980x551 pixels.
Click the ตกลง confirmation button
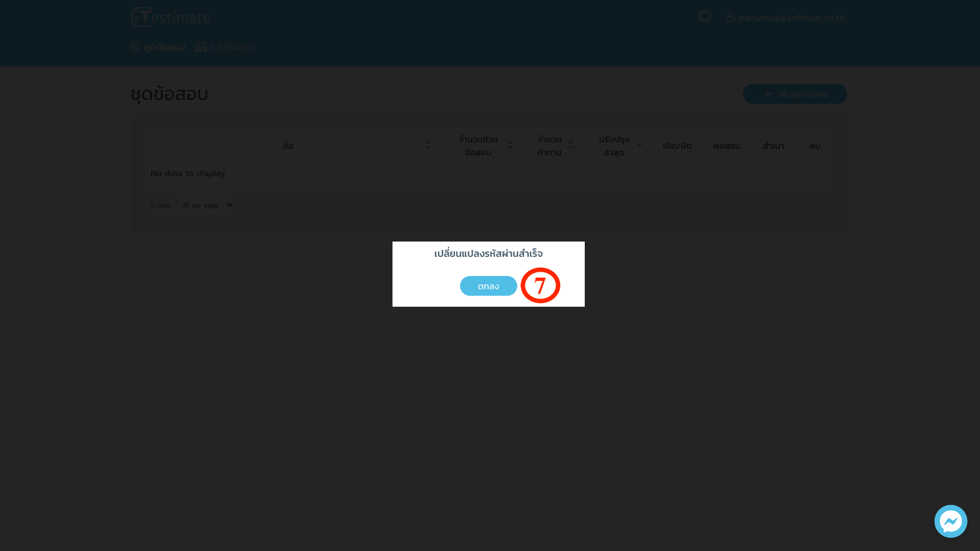[488, 286]
